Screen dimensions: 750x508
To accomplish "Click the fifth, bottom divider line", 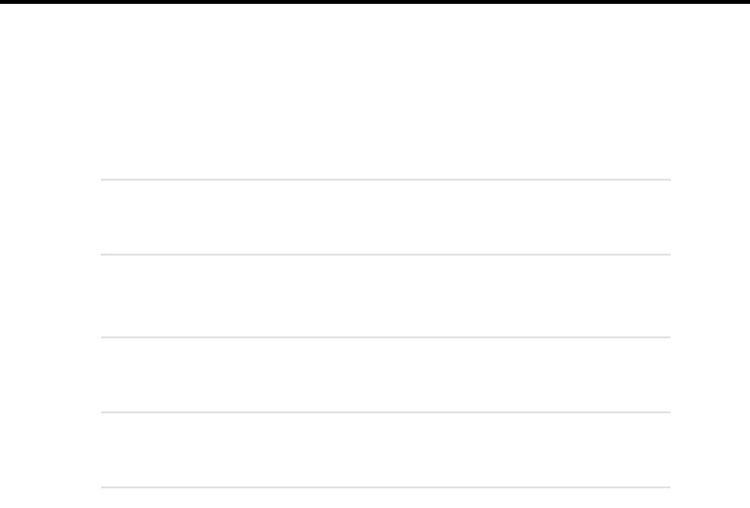I will (x=385, y=487).
